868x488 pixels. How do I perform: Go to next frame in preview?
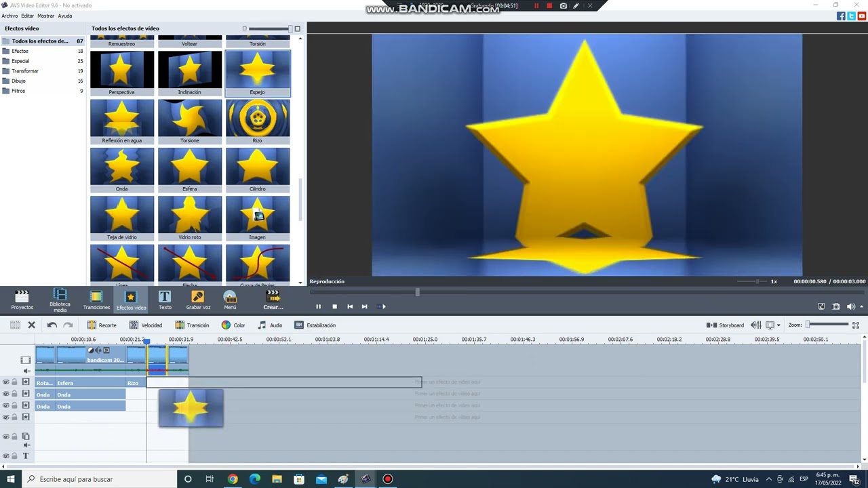[x=364, y=306]
